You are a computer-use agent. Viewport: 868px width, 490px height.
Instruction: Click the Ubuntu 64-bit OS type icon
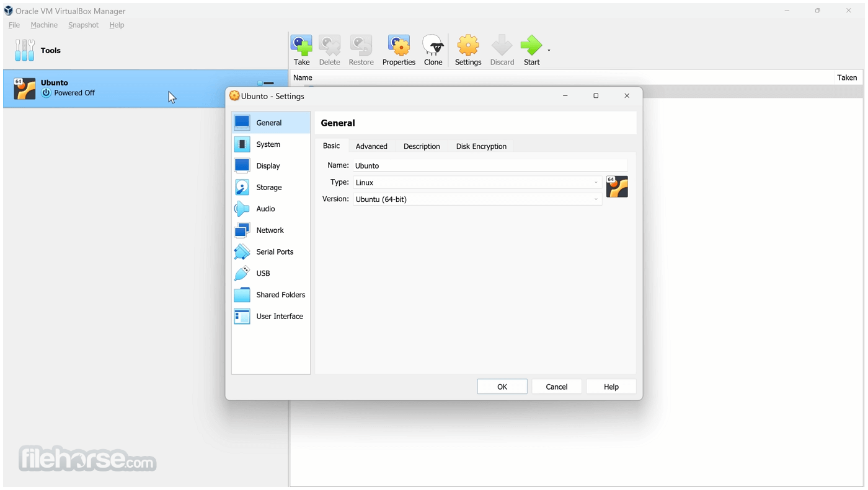(617, 186)
